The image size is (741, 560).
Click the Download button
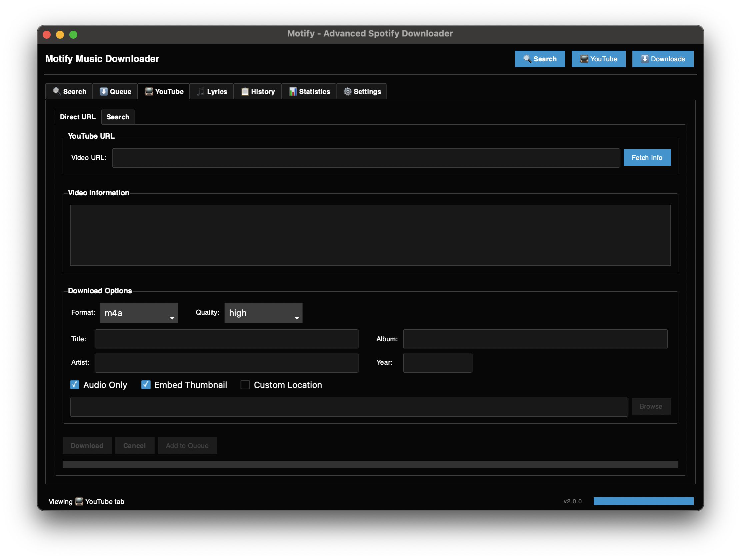pyautogui.click(x=87, y=445)
